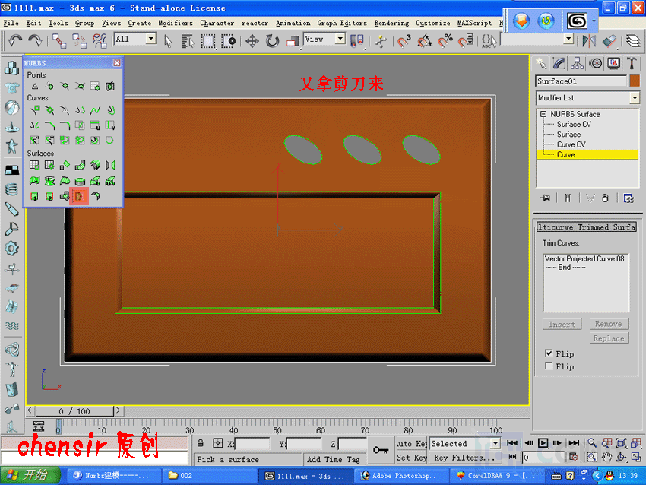646x485 pixels.
Task: Enable the unchecked lower Flip checkbox
Action: pyautogui.click(x=549, y=366)
